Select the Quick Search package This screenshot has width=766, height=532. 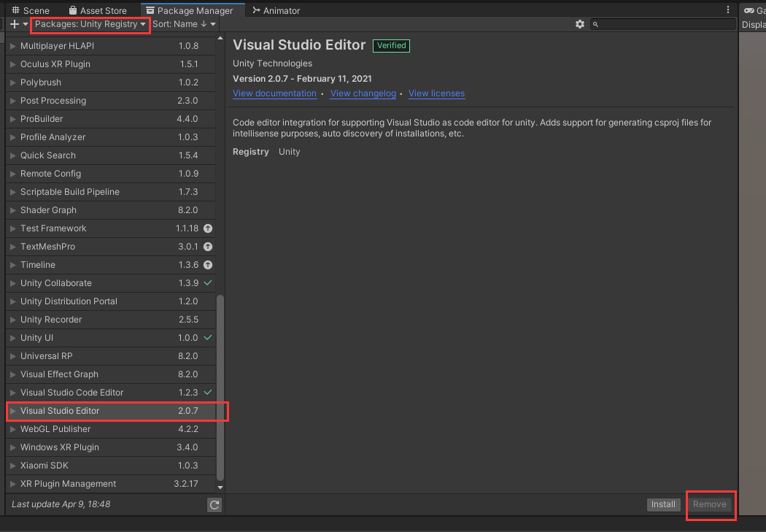coord(110,155)
